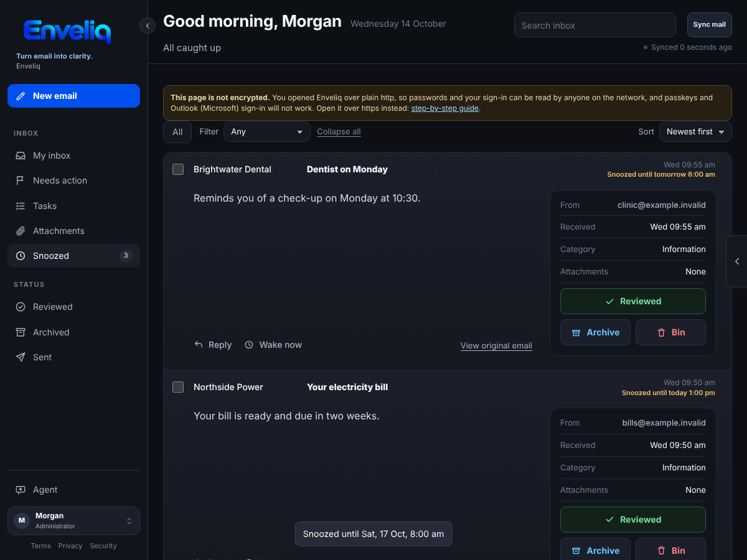Click the Search inbox field
Viewport: 747px width, 560px height.
click(595, 25)
